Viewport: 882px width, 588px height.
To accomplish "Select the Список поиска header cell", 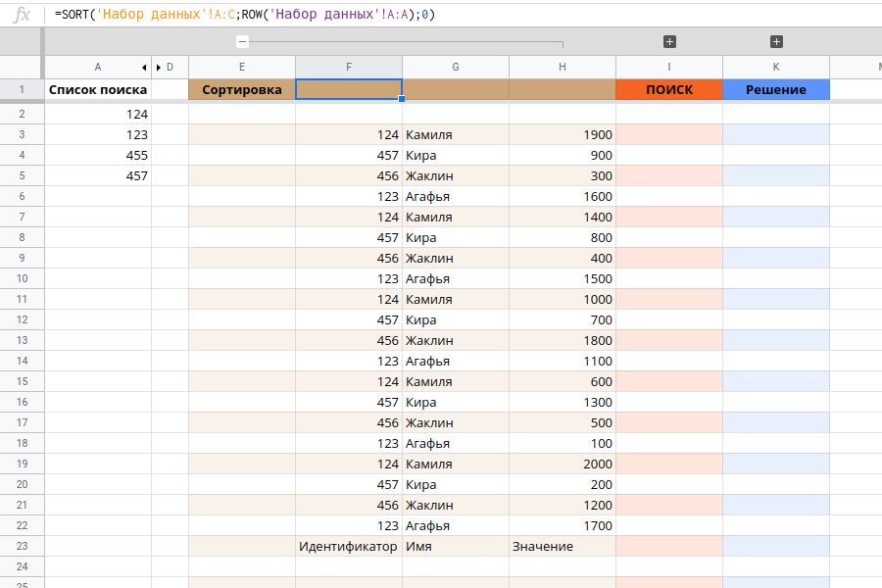I will (98, 90).
